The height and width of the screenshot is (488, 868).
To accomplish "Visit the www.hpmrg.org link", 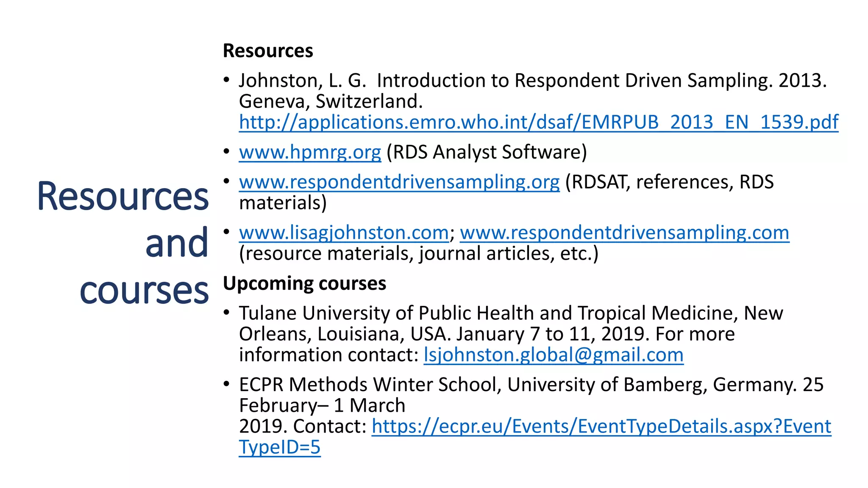I will (x=310, y=152).
